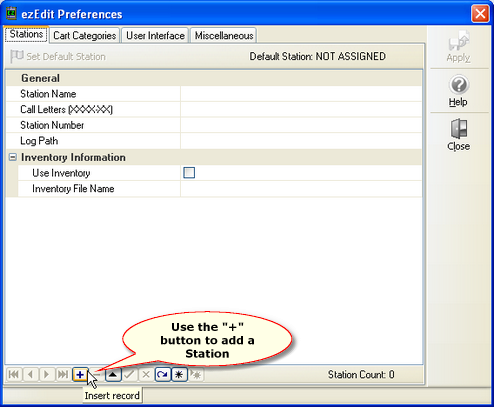This screenshot has width=494, height=407.
Task: Go to previous record arrow
Action: pos(30,375)
